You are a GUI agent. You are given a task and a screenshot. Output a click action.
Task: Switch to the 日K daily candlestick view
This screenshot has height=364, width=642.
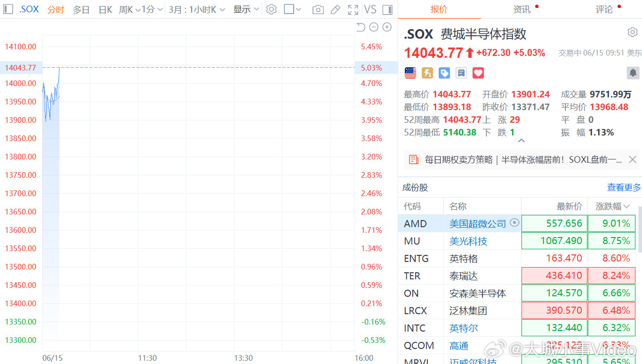point(105,9)
